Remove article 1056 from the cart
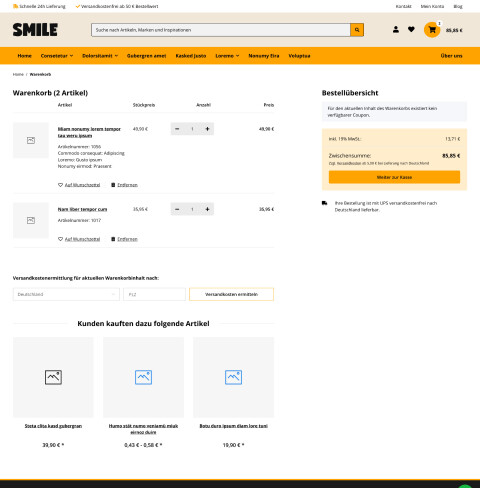 124,185
